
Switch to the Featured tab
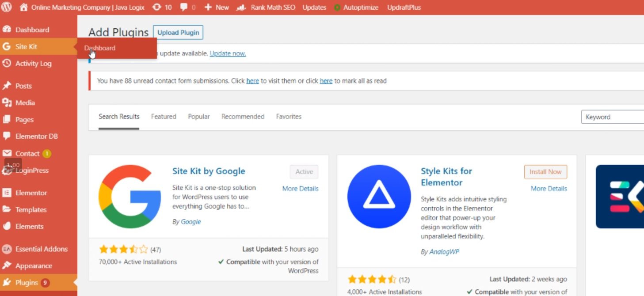click(164, 117)
